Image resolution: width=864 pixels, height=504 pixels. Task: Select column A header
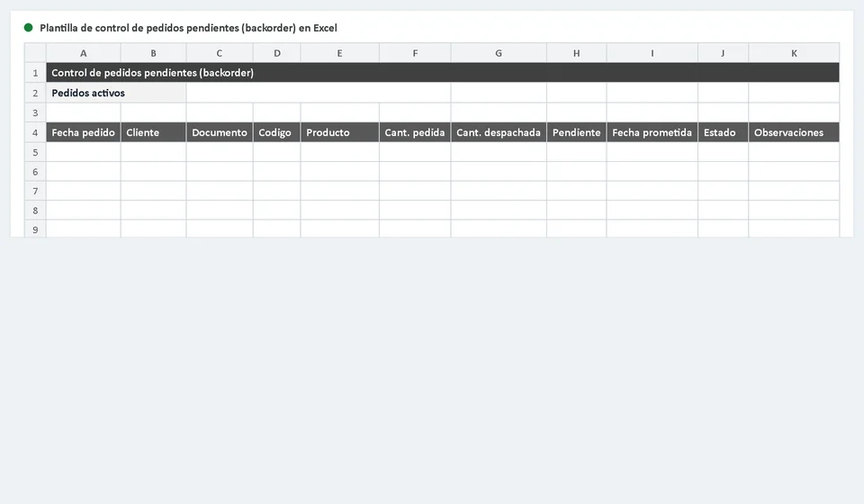pyautogui.click(x=83, y=53)
